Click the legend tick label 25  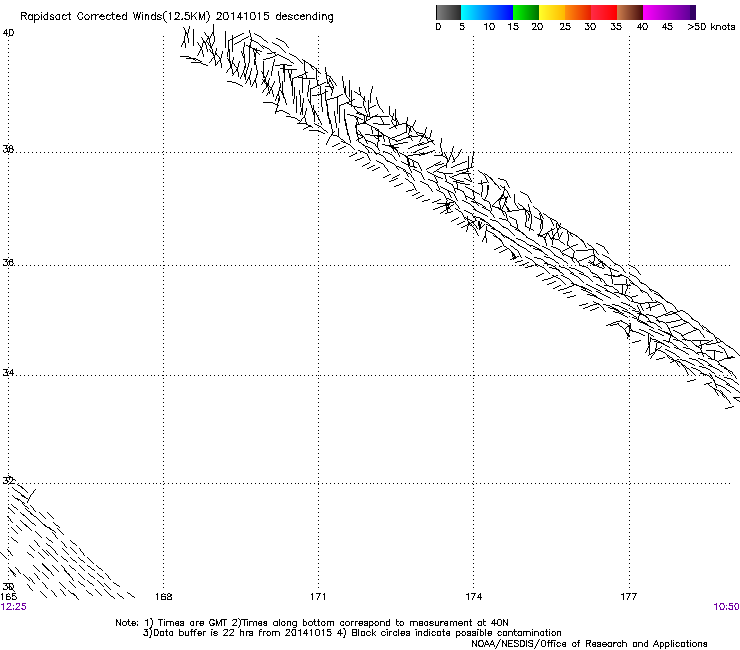point(565,27)
